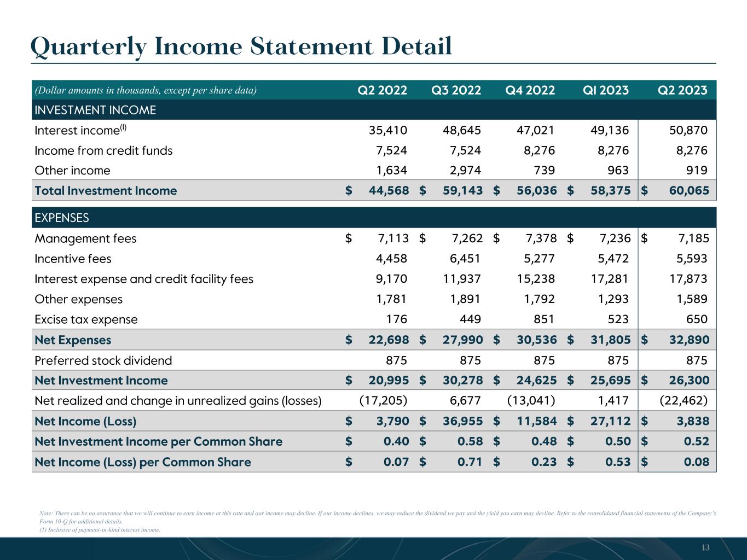The height and width of the screenshot is (560, 747).
Task: Select the Q2 2022 column header
Action: pyautogui.click(x=382, y=90)
